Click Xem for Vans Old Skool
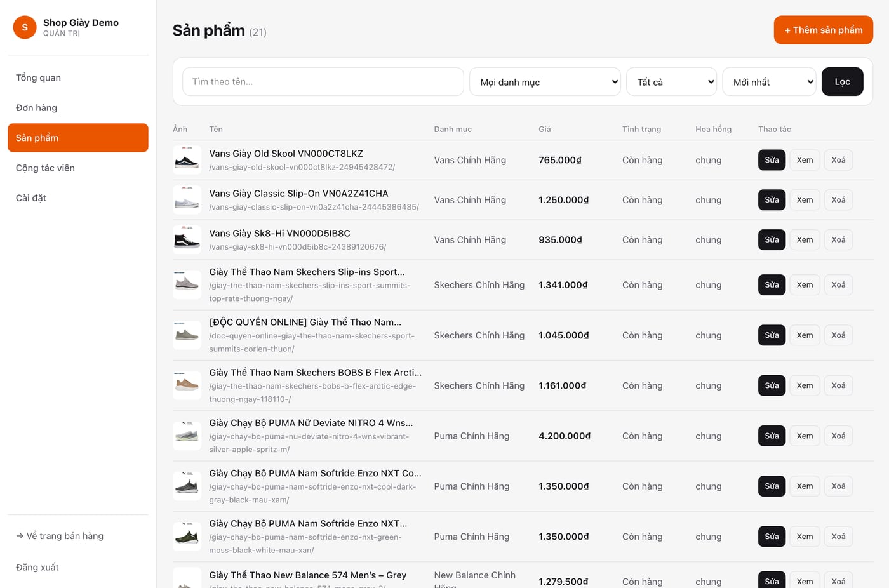The image size is (889, 588). [x=805, y=160]
